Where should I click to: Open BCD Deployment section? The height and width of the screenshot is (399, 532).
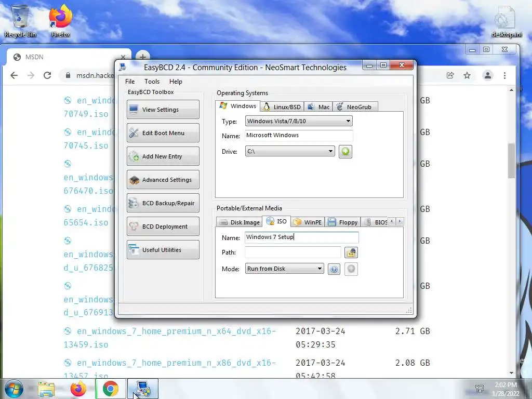(x=163, y=227)
